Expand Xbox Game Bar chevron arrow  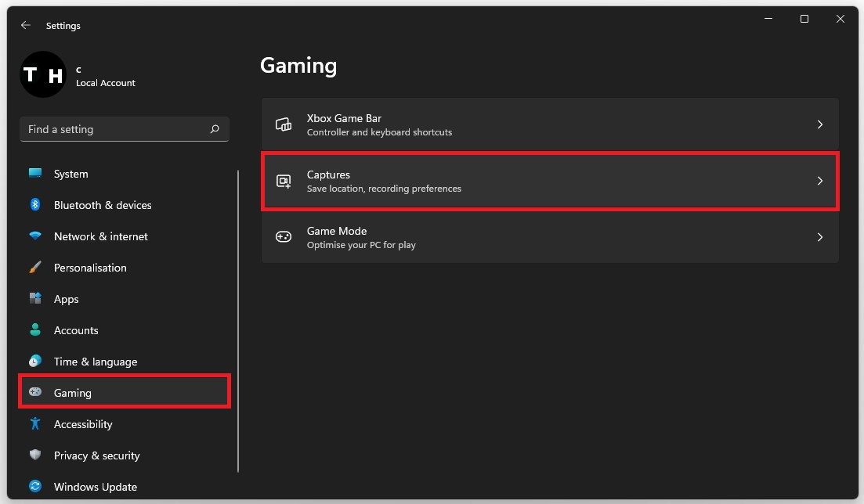point(819,124)
